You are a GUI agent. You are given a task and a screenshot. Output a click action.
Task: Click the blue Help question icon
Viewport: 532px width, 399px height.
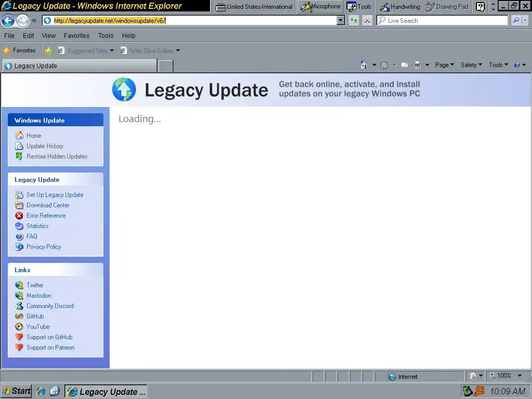coord(517,65)
